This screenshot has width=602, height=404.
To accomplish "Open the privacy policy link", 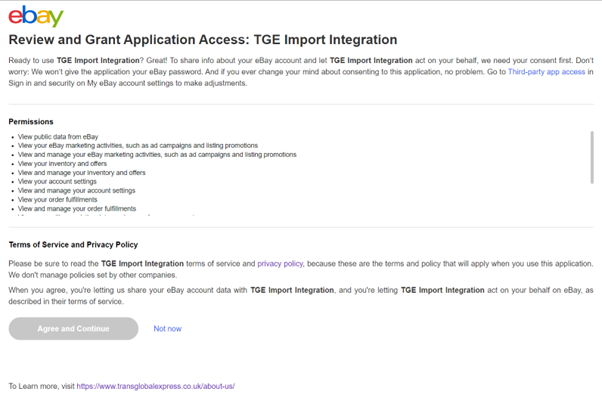I will point(280,264).
